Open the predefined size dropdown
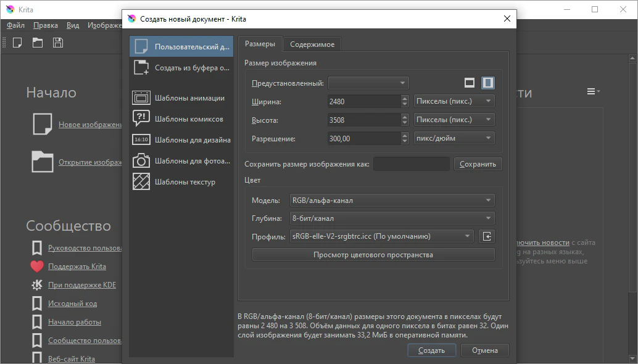Viewport: 638px width, 364px height. (368, 83)
